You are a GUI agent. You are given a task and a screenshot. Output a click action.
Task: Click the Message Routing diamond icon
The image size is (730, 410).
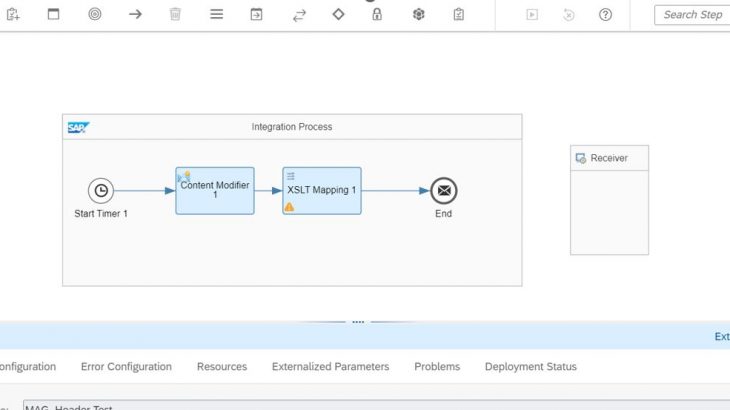tap(338, 15)
